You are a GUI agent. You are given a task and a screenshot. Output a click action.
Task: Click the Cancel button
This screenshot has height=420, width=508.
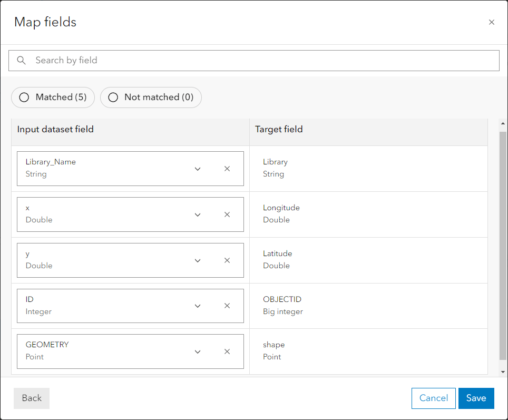click(x=433, y=398)
